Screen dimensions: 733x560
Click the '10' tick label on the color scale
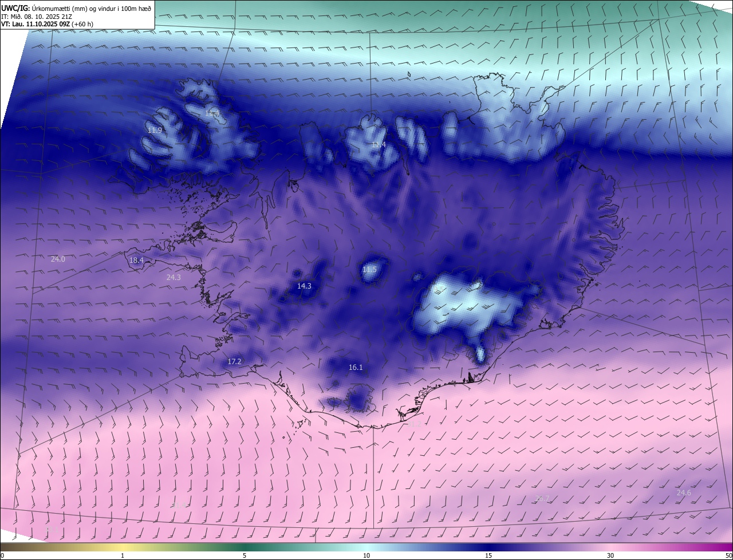coord(366,555)
